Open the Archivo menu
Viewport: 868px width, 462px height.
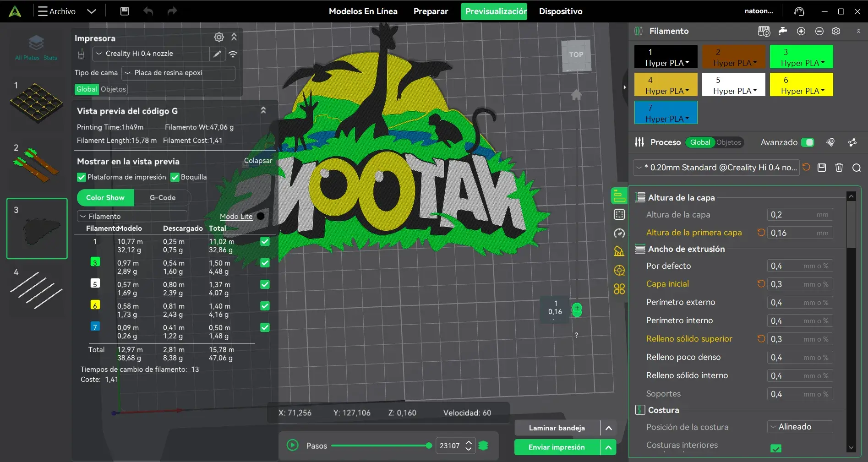click(x=57, y=11)
